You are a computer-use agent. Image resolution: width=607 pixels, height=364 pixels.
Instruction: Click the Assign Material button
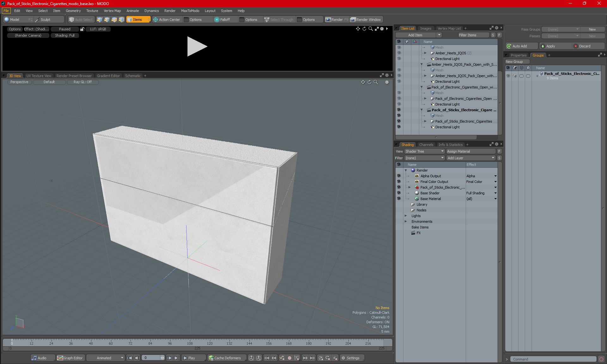point(471,151)
